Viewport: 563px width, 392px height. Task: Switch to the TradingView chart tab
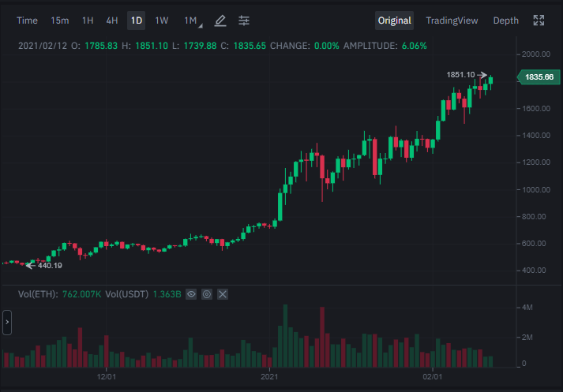coord(452,21)
